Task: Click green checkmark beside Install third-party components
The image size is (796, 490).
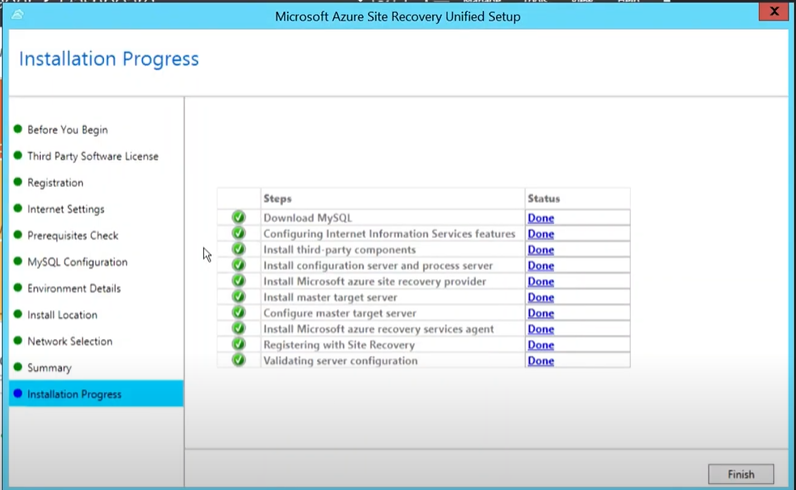Action: tap(239, 249)
